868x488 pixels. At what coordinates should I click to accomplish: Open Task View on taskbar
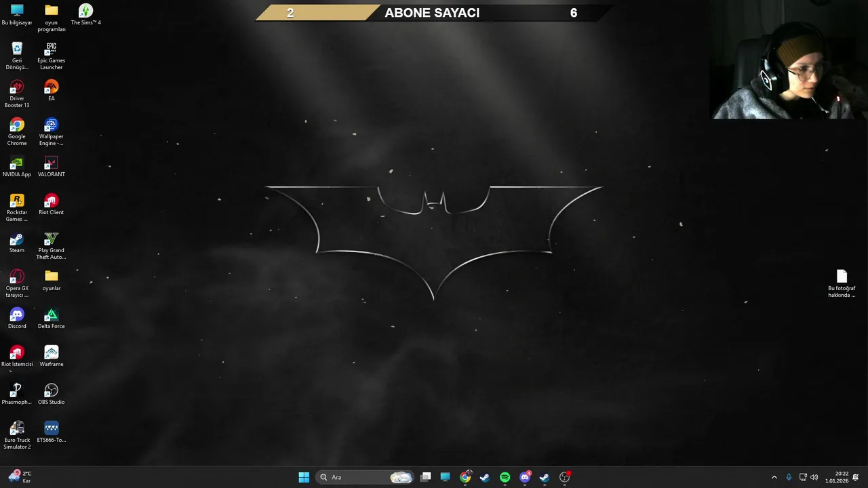point(426,477)
